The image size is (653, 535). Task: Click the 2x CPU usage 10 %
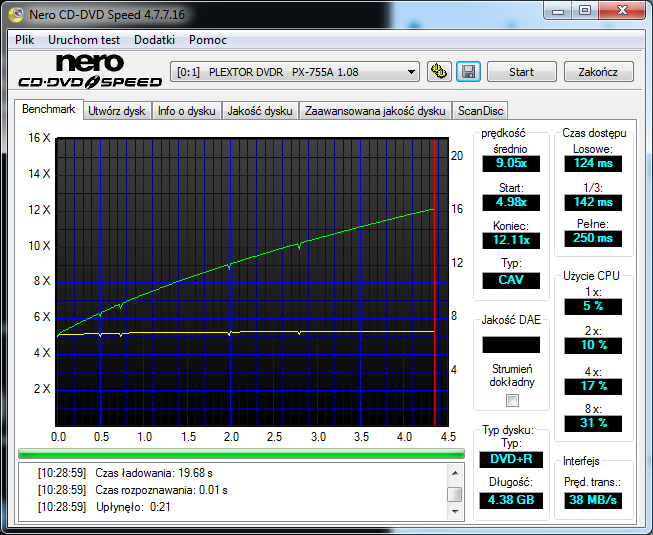point(593,345)
